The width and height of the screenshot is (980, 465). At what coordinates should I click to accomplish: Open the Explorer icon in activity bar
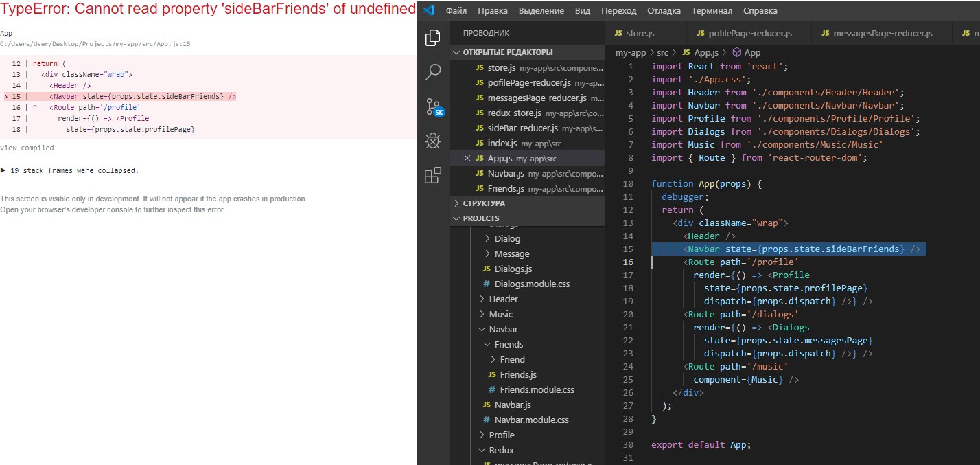tap(433, 38)
